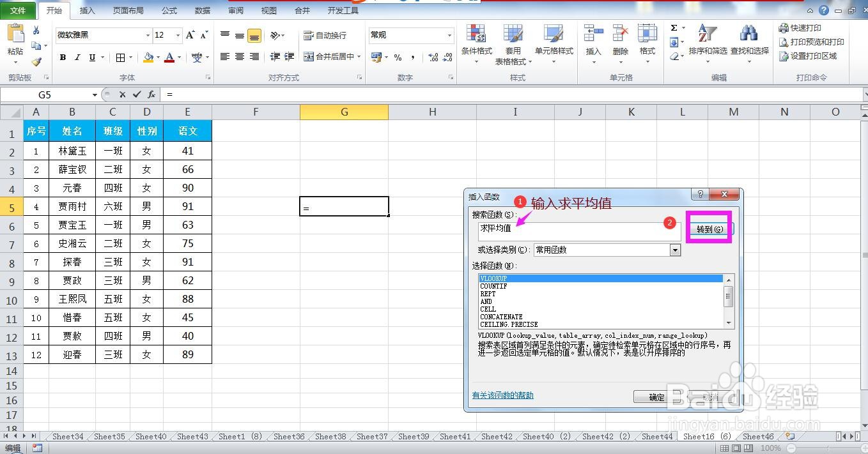Open help on this function link
Viewport: 868px width, 454px height.
502,395
